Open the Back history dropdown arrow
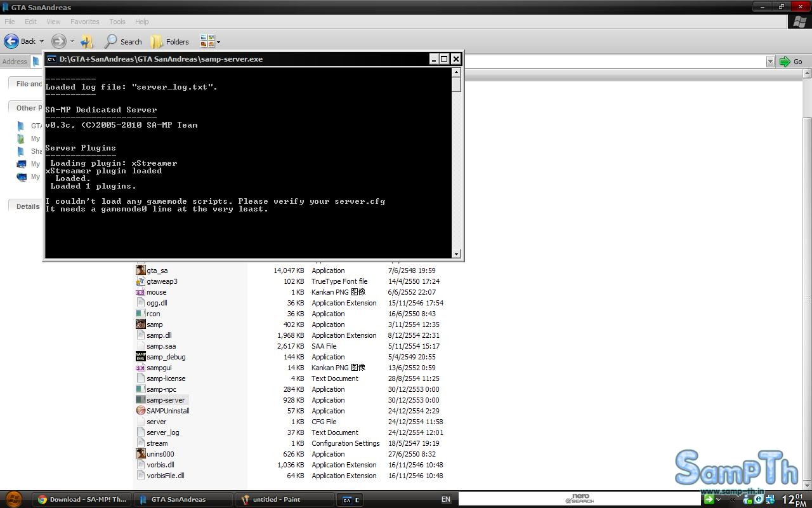The image size is (812, 508). click(x=42, y=42)
